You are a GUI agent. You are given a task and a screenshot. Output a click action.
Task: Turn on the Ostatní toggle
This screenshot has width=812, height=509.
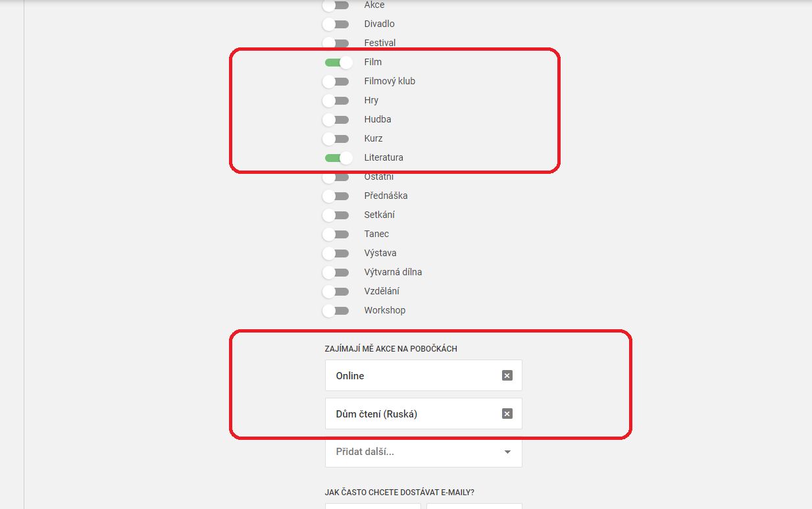point(336,177)
